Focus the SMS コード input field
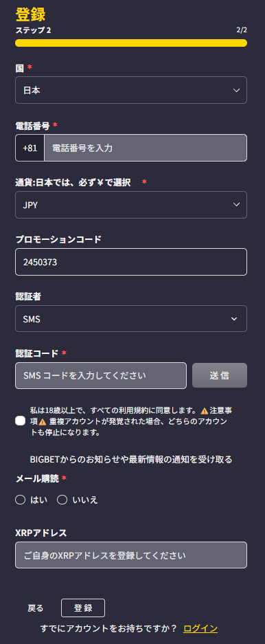 pos(101,375)
